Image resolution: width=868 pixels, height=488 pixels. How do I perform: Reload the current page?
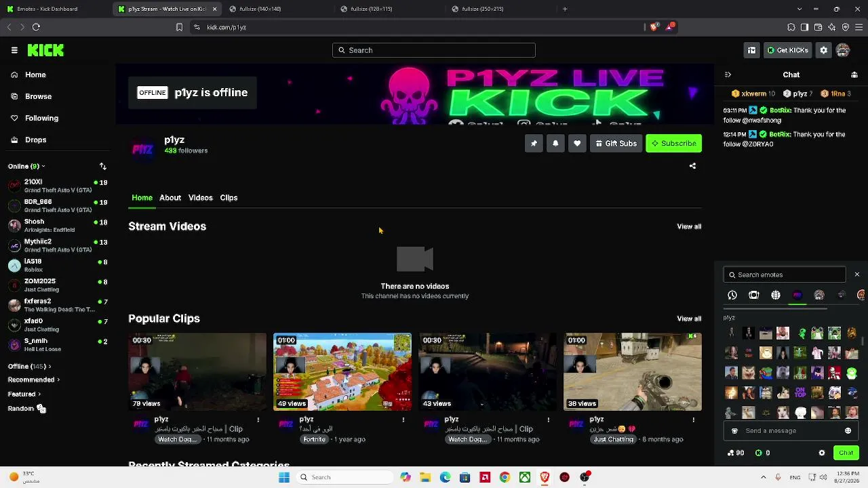(36, 27)
